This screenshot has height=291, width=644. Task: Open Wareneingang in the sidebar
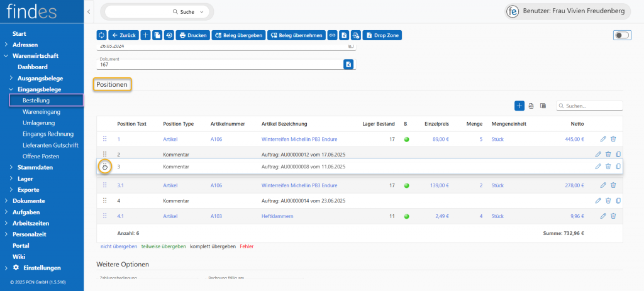coord(41,111)
